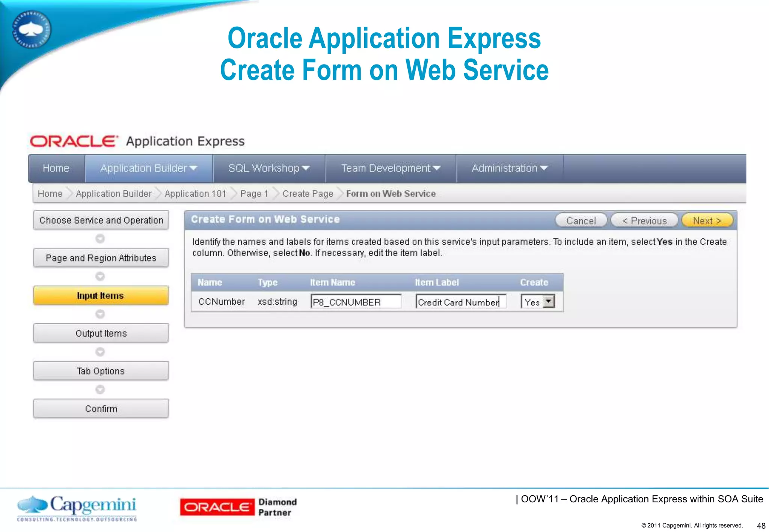Click the Application 101 breadcrumb link
The image size is (769, 532).
[195, 194]
